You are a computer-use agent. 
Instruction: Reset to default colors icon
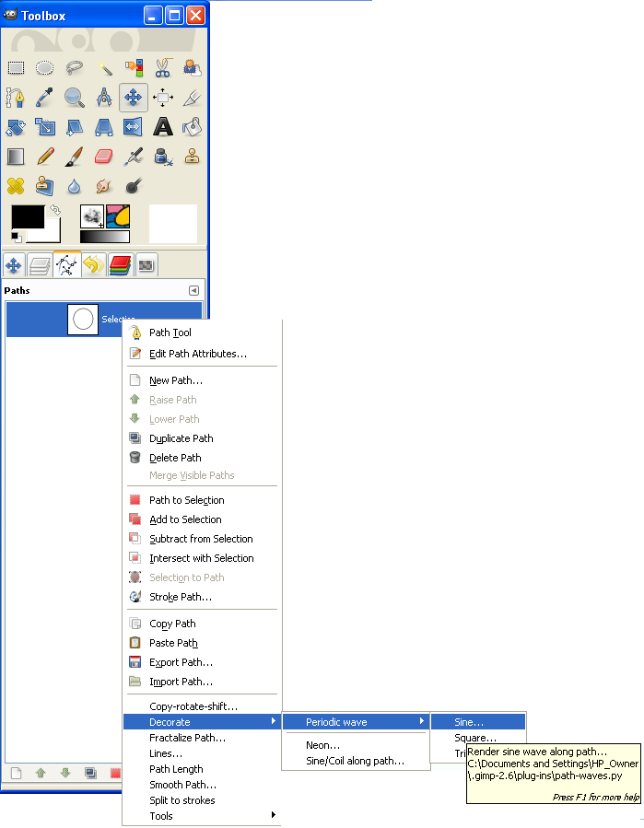click(x=16, y=237)
